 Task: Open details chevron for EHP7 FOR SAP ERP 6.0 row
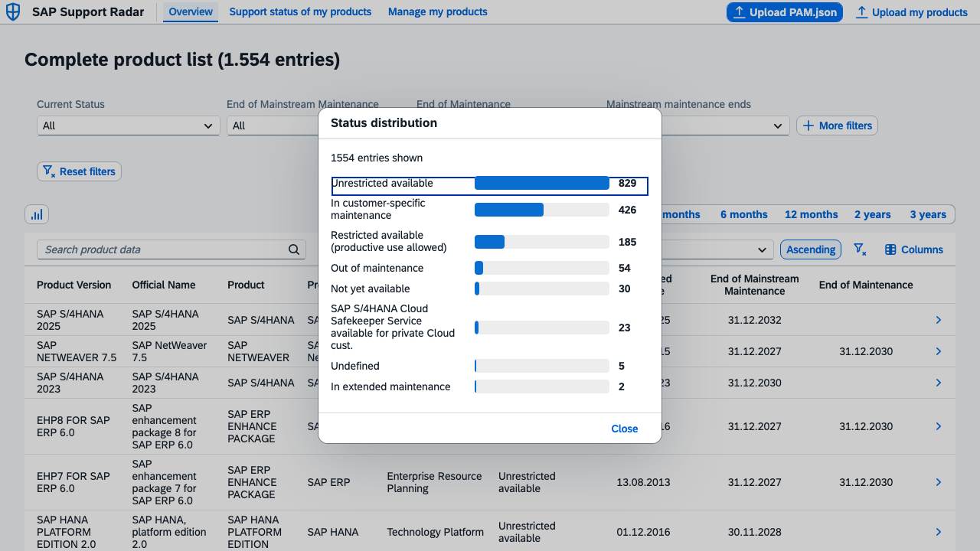(x=939, y=482)
